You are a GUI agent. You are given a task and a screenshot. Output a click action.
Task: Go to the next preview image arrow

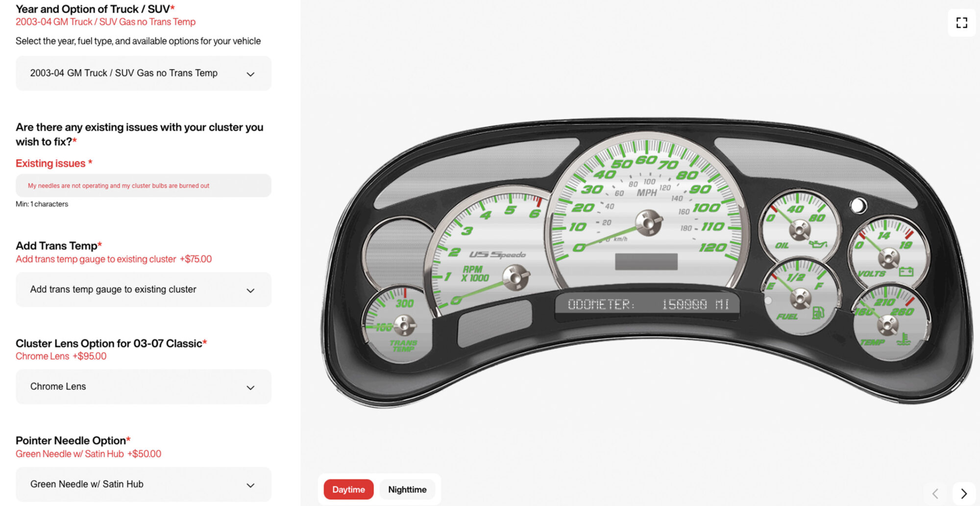[x=963, y=493]
